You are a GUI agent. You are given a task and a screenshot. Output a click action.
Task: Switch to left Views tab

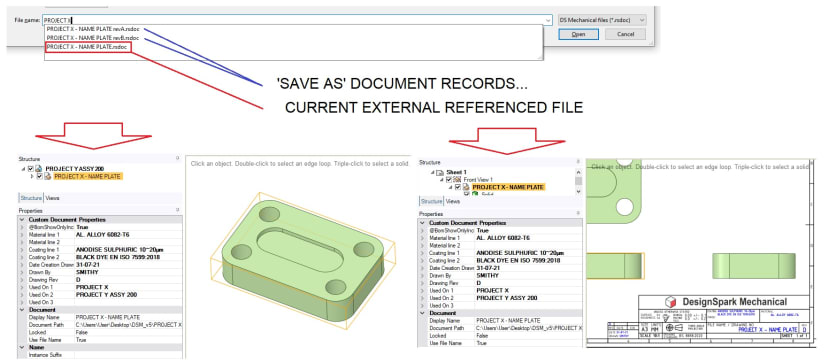click(52, 198)
